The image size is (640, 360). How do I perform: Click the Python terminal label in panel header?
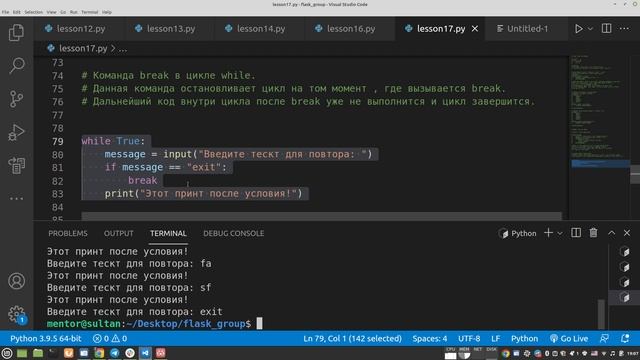[x=518, y=233]
